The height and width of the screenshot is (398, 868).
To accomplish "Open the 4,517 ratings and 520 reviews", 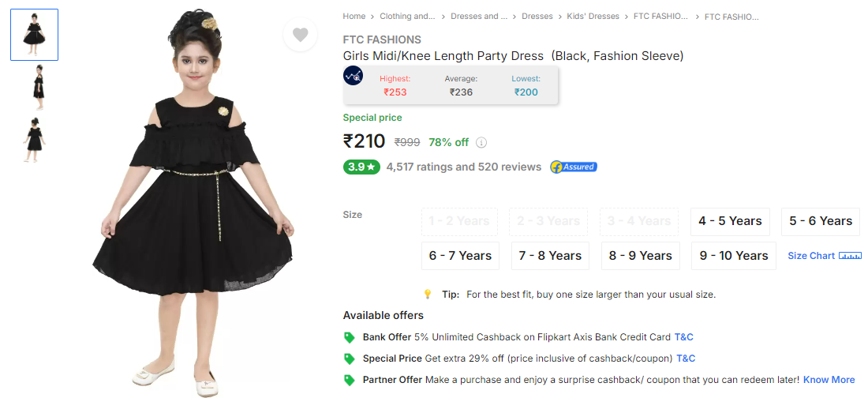I will click(x=464, y=167).
